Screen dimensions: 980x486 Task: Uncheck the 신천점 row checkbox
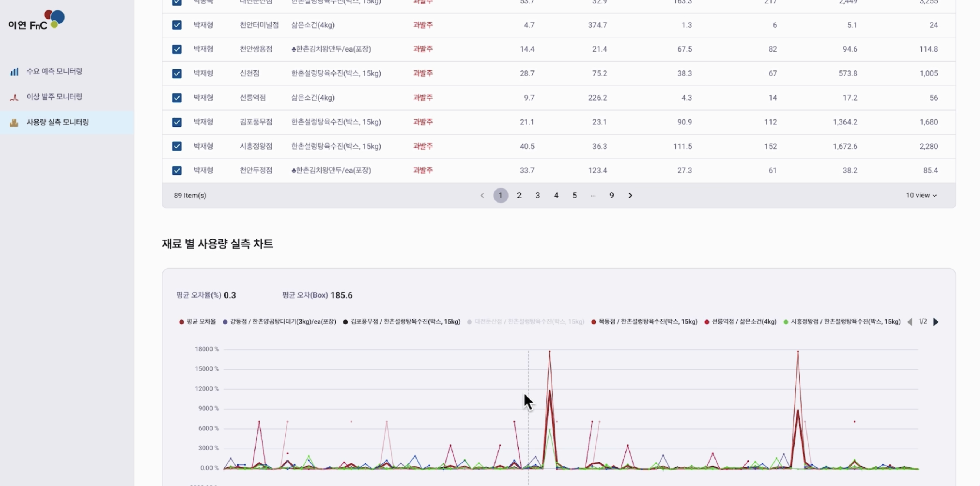click(177, 73)
